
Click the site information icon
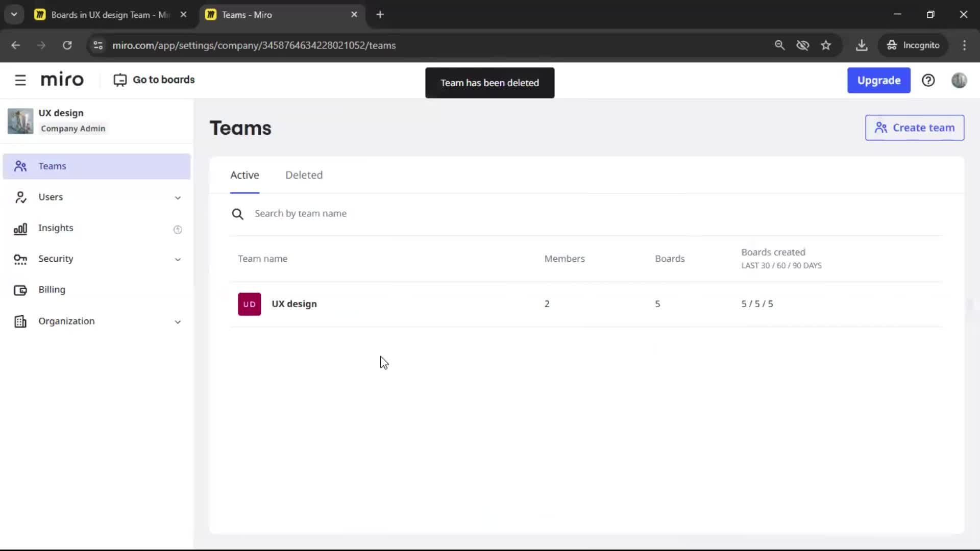tap(98, 45)
